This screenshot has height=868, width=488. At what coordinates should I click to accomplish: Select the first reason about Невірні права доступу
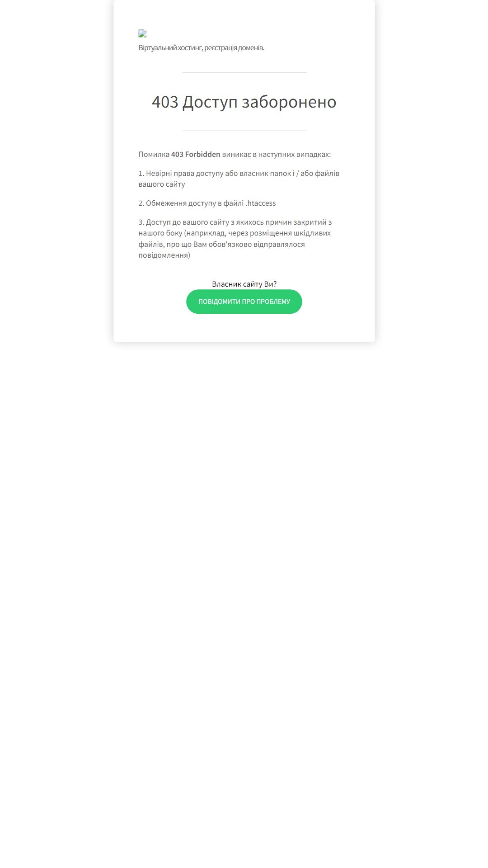[x=239, y=179]
